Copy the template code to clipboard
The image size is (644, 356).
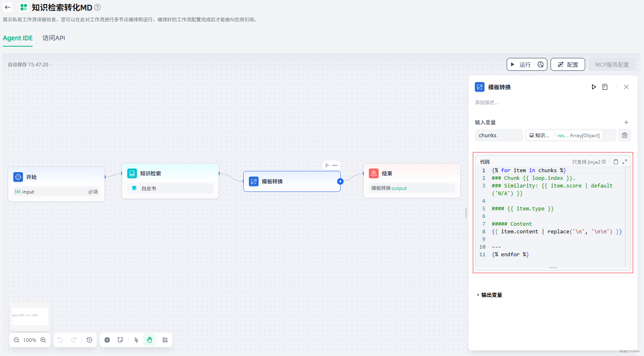(x=615, y=162)
